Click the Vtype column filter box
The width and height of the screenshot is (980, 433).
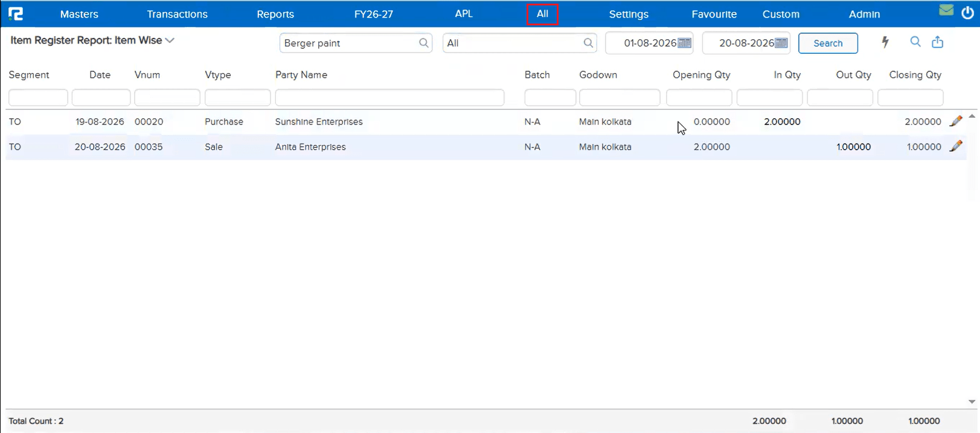coord(237,97)
